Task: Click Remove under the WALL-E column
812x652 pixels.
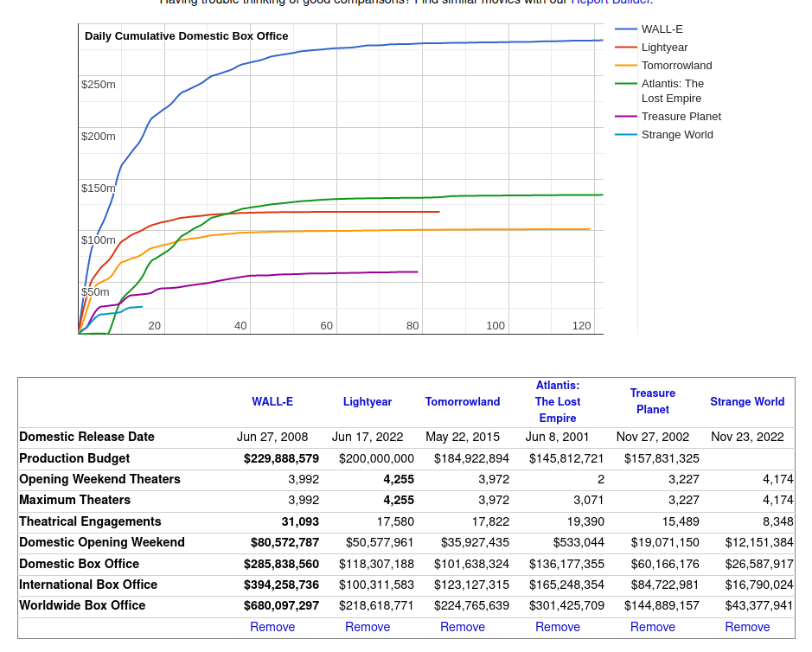Action: [272, 627]
